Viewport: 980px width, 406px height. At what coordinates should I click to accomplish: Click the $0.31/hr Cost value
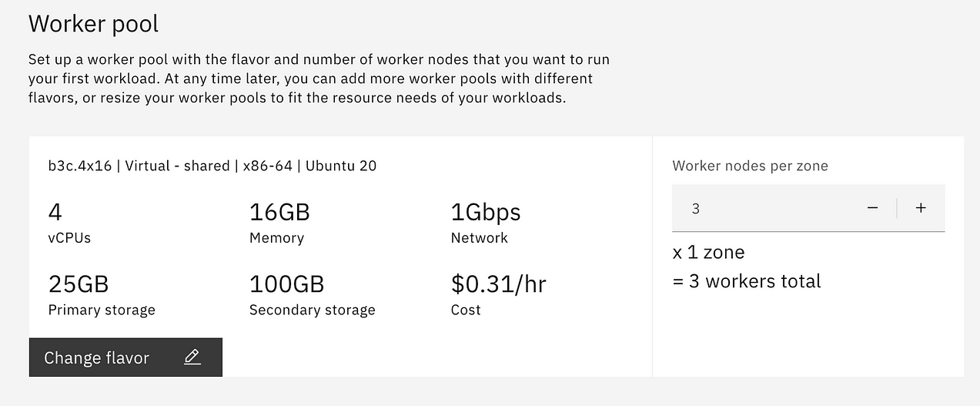coord(498,284)
